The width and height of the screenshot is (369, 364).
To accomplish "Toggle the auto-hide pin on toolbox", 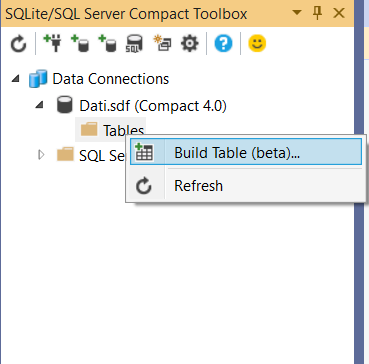I will point(317,13).
